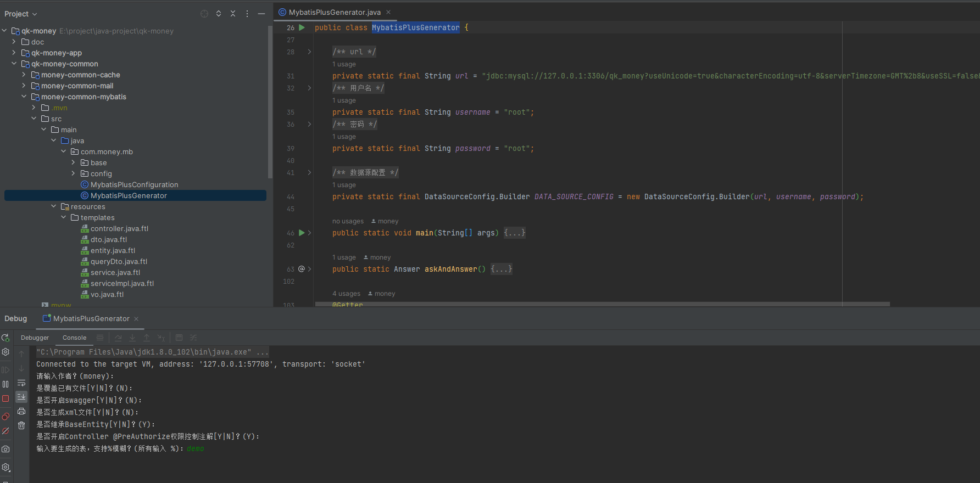The image size is (980, 483).
Task: Expand folded main method body
Action: click(515, 233)
